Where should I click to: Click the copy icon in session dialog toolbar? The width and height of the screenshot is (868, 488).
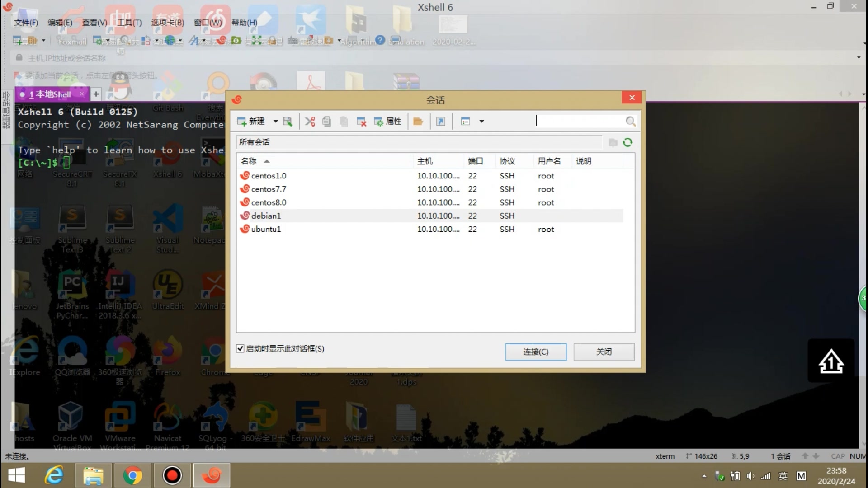coord(327,121)
